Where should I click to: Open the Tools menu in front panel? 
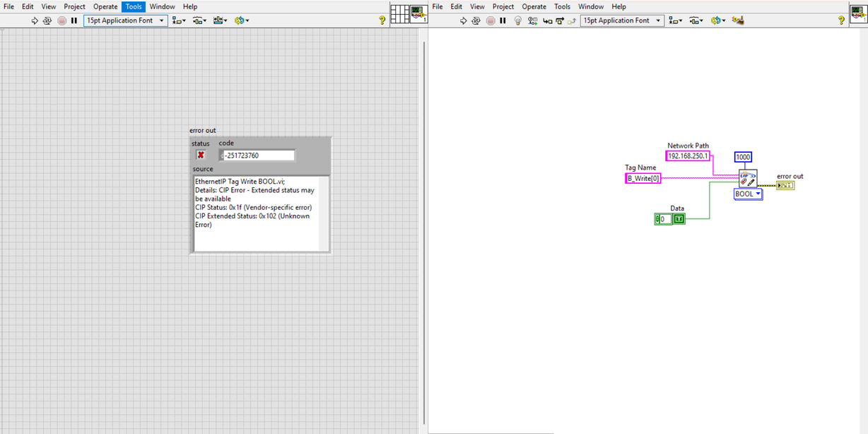tap(134, 6)
